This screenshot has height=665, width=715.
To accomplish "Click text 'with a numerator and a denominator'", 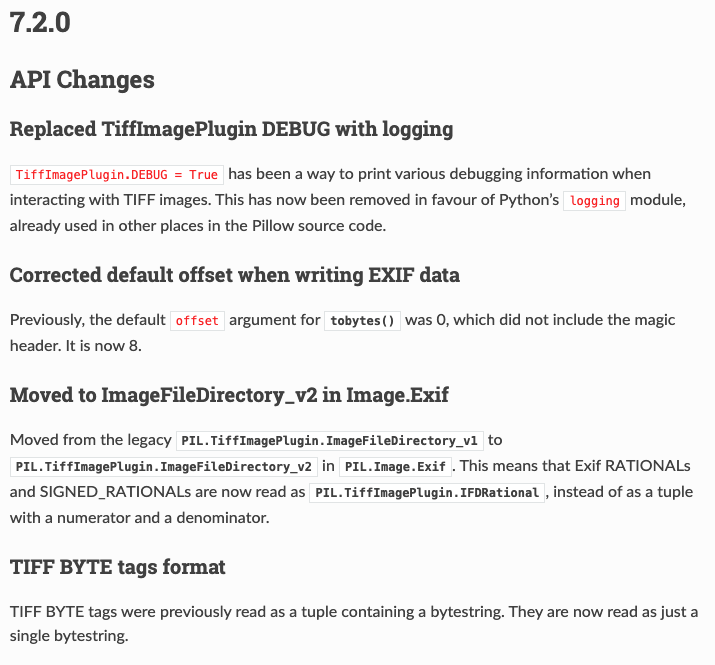I will (139, 518).
